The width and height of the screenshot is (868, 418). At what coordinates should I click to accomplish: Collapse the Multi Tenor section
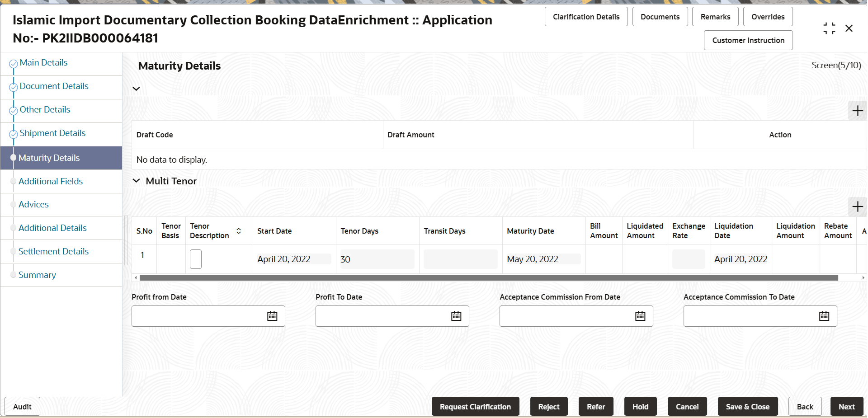click(136, 181)
